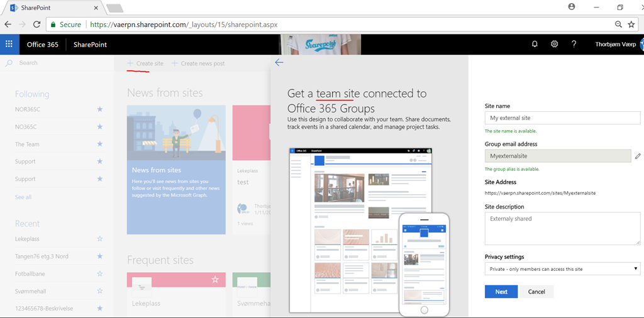
Task: Open the Lekeplass frequent site card
Action: coord(176,295)
